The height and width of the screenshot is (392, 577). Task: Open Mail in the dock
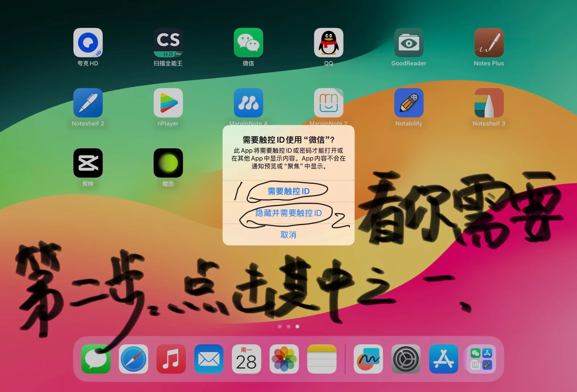(x=209, y=359)
